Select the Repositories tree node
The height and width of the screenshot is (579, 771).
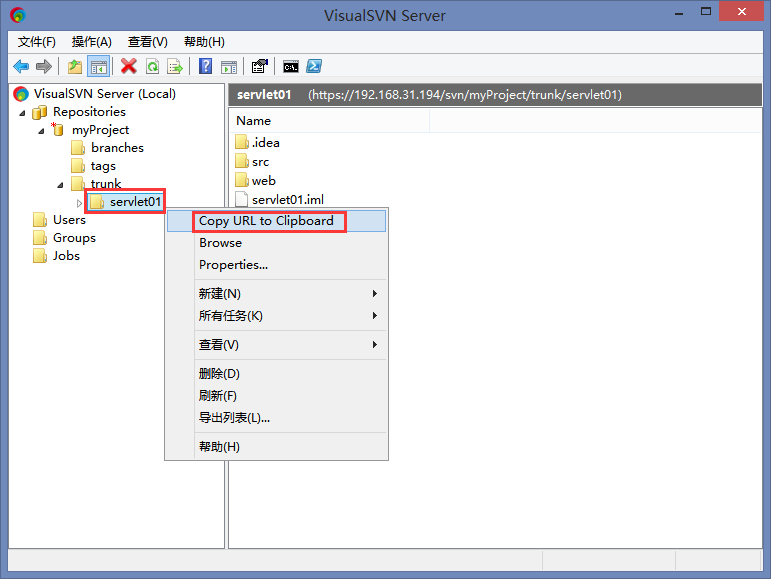point(89,112)
